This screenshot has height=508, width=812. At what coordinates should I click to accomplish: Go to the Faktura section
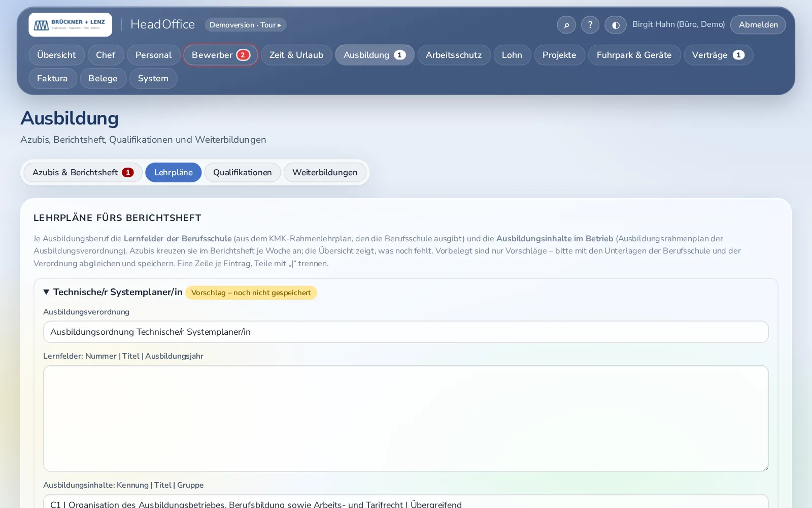pyautogui.click(x=52, y=78)
